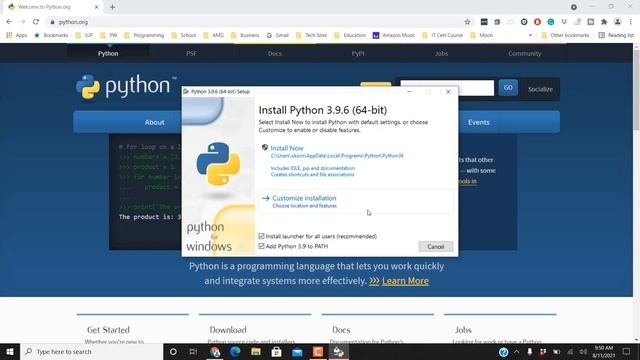Open Gmail bookmark
Image resolution: width=640 pixels, height=360 pixels.
tap(278, 36)
